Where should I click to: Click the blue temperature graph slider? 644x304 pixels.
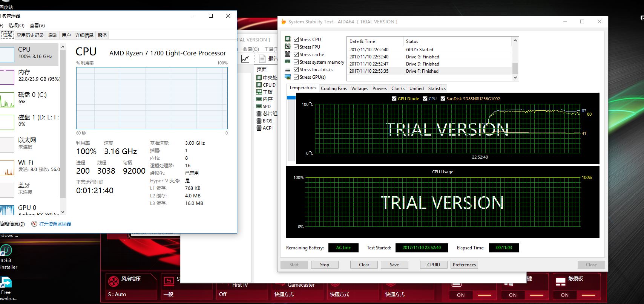tap(291, 98)
